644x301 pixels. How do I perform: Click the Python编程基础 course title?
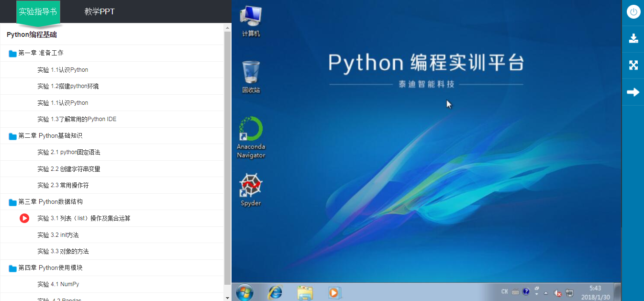(32, 34)
